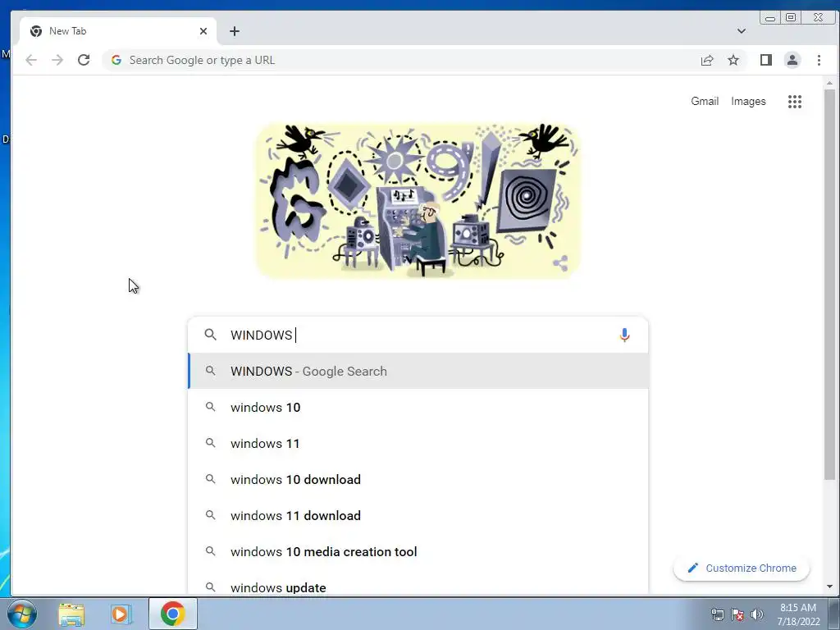The image size is (840, 630).
Task: Open the Windows Start button
Action: tap(22, 614)
